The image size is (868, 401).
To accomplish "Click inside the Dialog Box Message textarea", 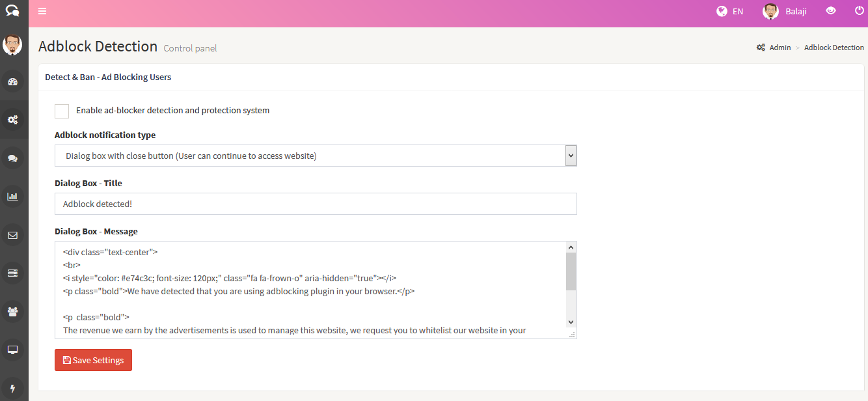I will click(x=309, y=290).
